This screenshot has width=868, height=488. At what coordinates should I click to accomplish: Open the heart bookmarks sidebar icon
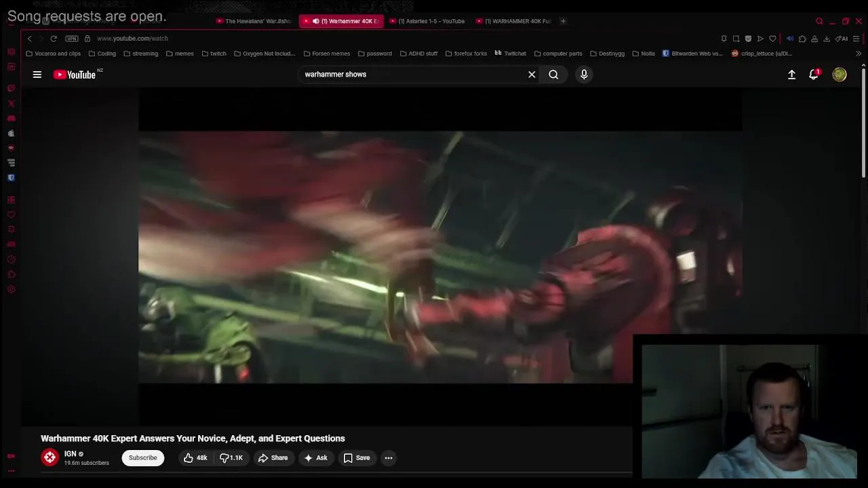coord(11,215)
